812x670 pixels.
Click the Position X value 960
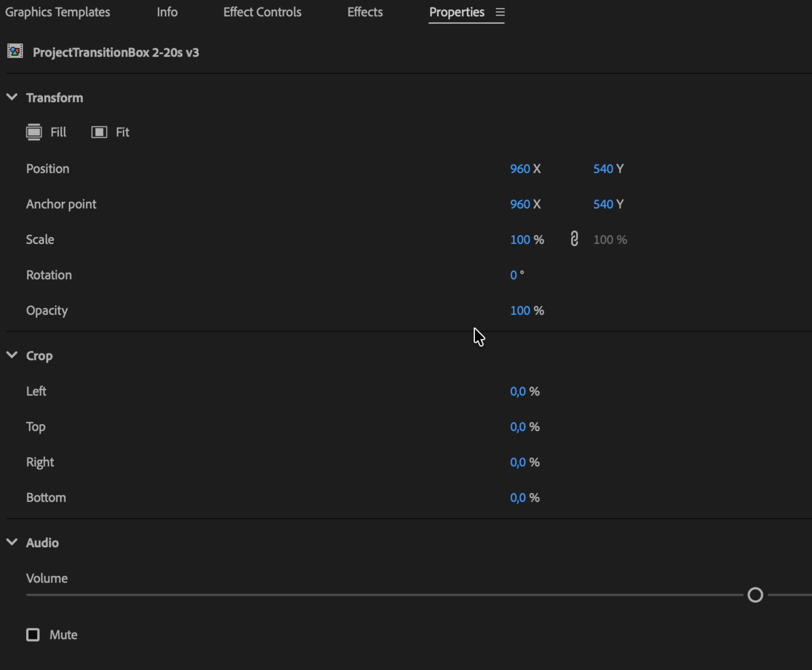tap(520, 169)
